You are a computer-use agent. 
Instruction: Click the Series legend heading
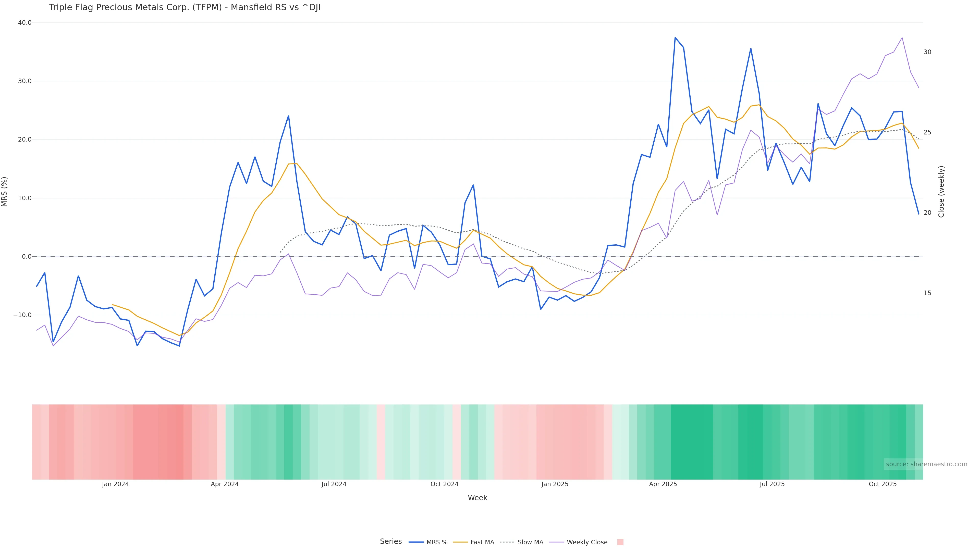(391, 542)
